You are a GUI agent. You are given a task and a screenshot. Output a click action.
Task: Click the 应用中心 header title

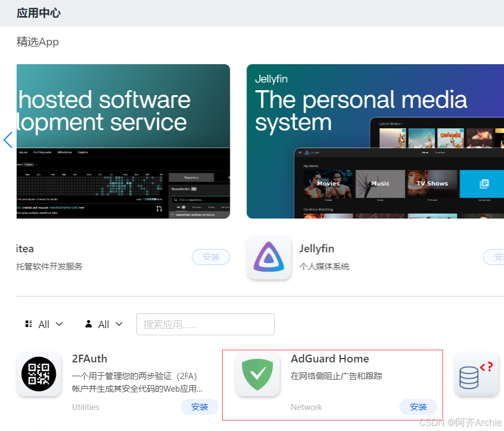click(x=39, y=13)
